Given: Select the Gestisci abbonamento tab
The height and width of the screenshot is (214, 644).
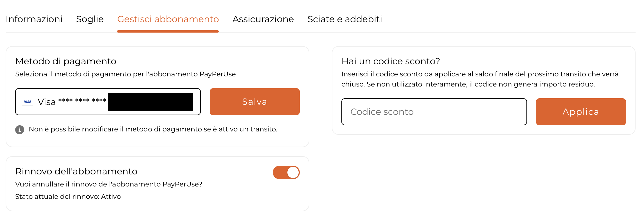Looking at the screenshot, I should (168, 19).
